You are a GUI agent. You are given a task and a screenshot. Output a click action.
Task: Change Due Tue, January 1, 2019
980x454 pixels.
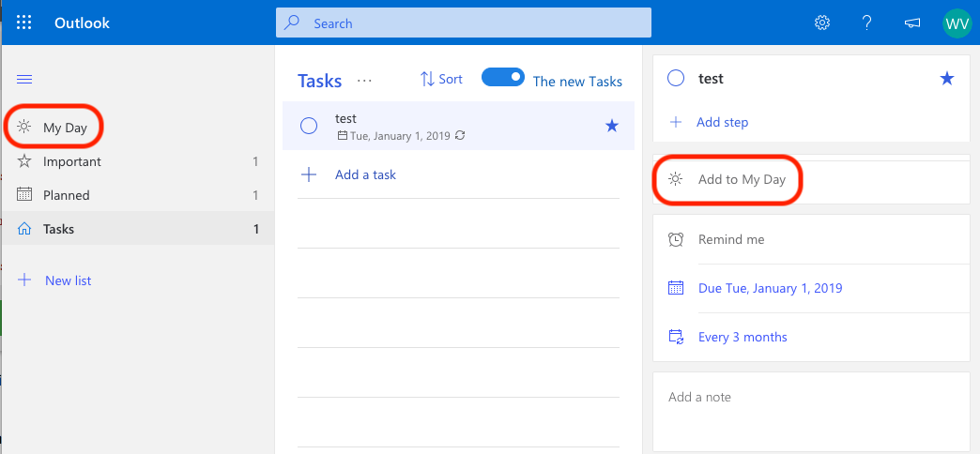coord(770,288)
